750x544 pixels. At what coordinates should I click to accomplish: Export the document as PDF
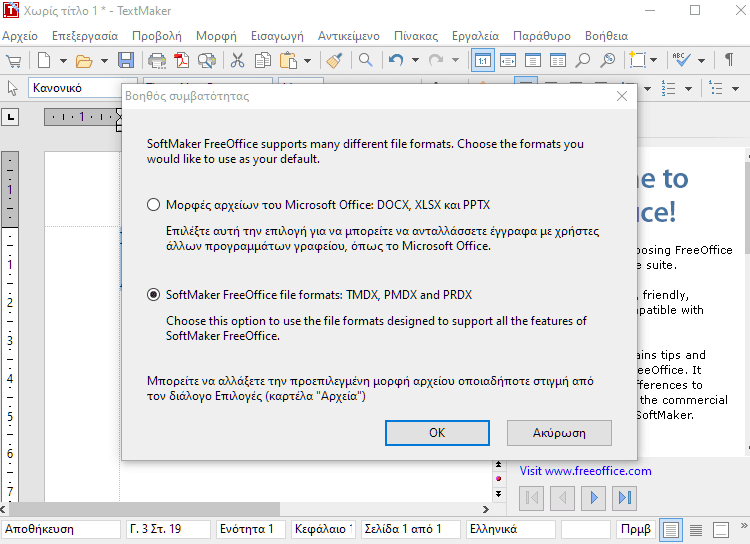tap(182, 61)
